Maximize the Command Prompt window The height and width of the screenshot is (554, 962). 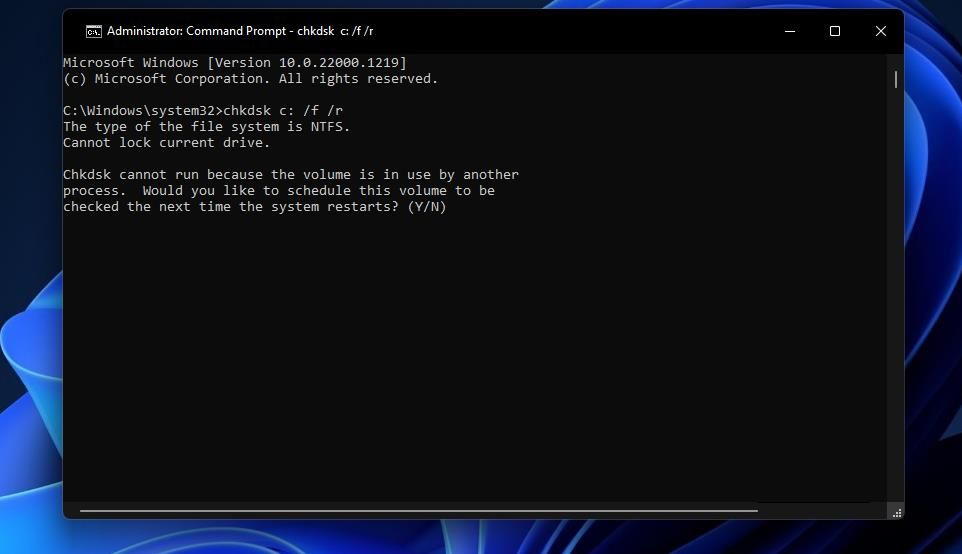tap(835, 31)
